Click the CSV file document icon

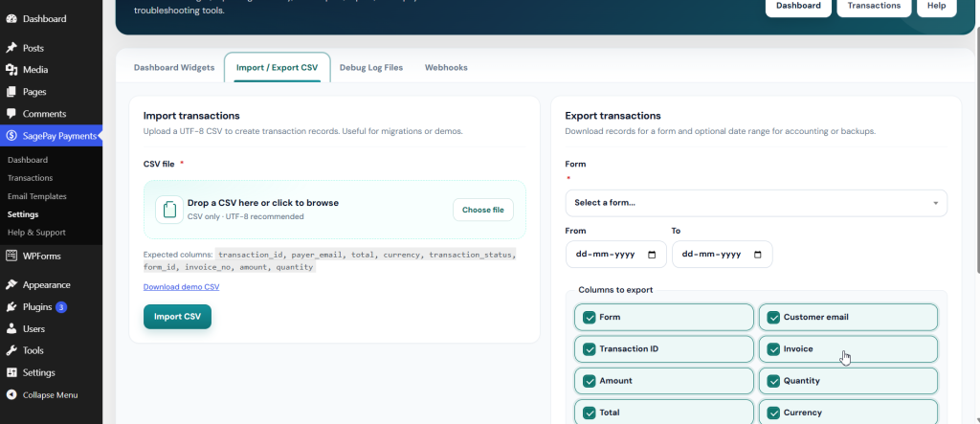(x=169, y=210)
